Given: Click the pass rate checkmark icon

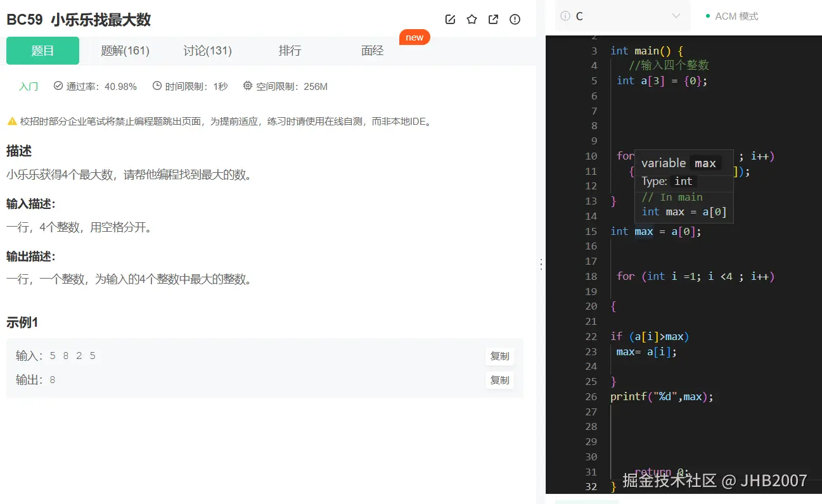Looking at the screenshot, I should (x=58, y=86).
